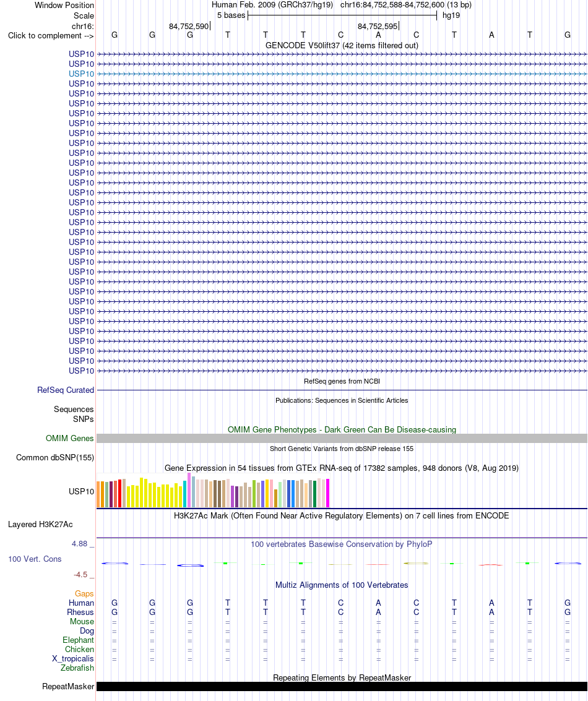Click 'GENCODE V50lift37 (42 items filtered out)' title
Screen dimensions: 588x701
tap(342, 46)
